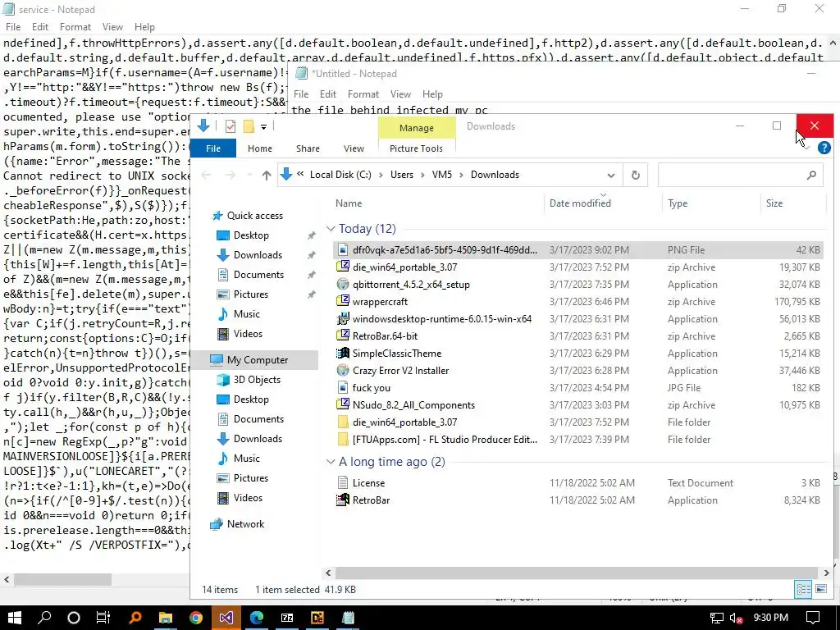Click Users in the address breadcrumb
The height and width of the screenshot is (630, 840).
point(402,175)
